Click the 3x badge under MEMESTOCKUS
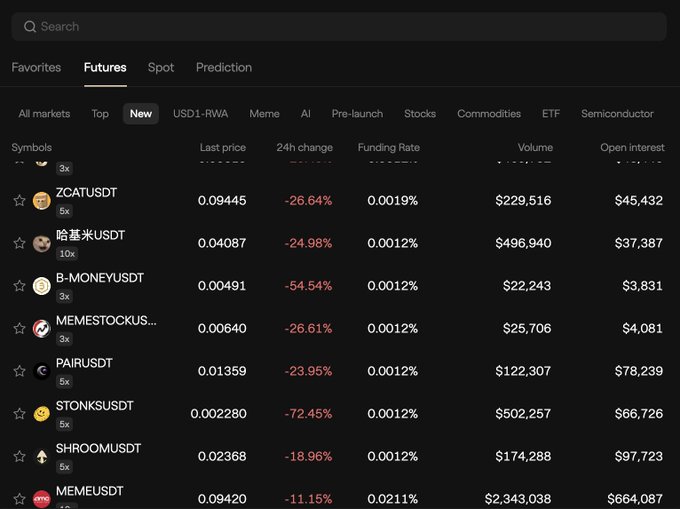680x509 pixels. point(64,339)
